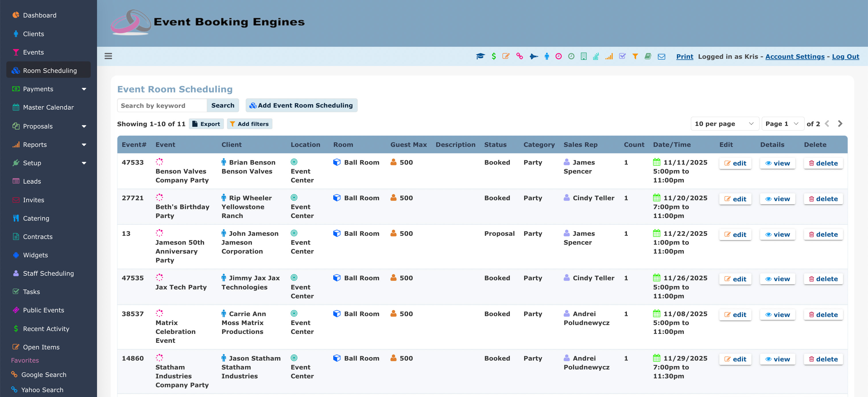Open Master Calendar in the sidebar
The width and height of the screenshot is (868, 397).
click(48, 107)
